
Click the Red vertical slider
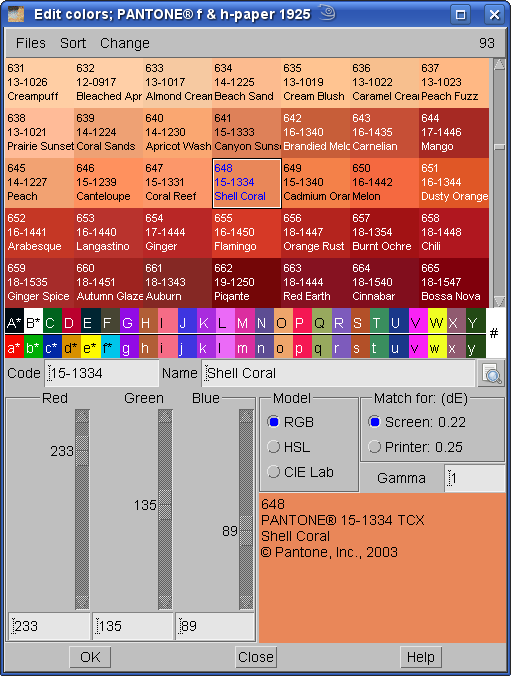82,509
